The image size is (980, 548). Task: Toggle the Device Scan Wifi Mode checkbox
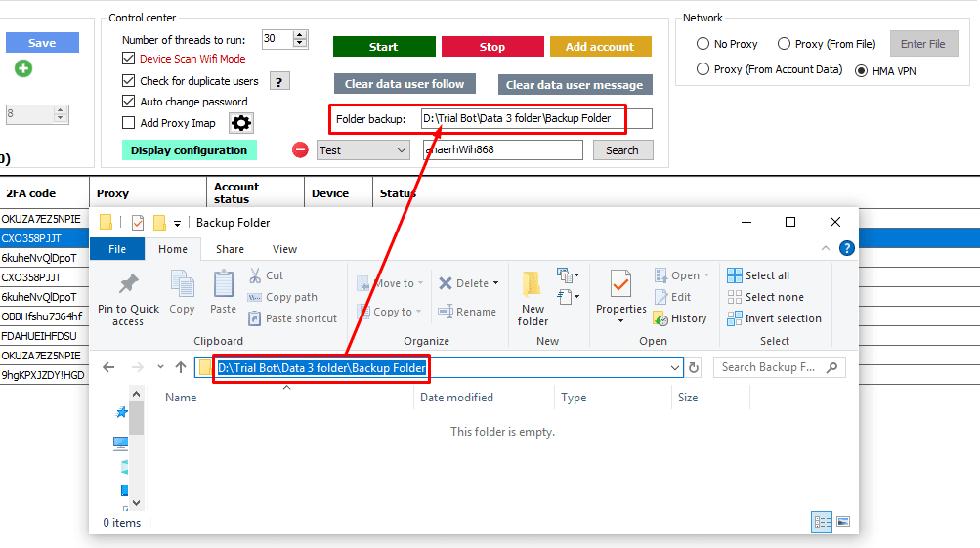pos(129,59)
